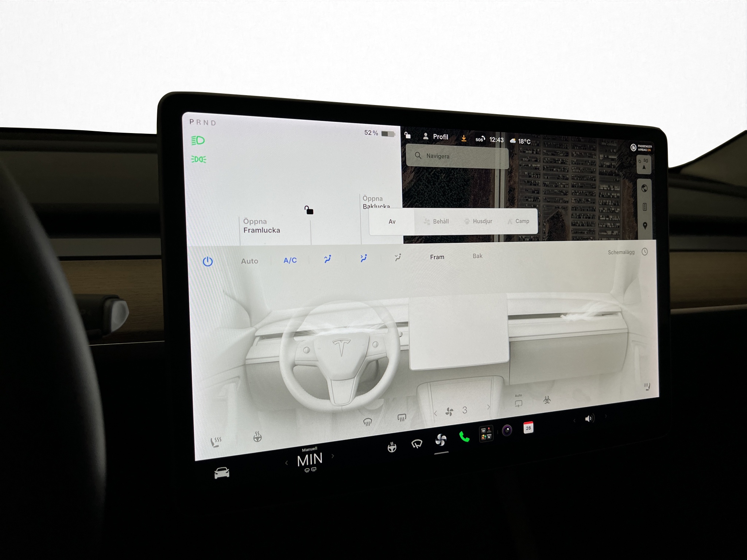The image size is (747, 560).
Task: Open the car controls icon
Action: [222, 473]
